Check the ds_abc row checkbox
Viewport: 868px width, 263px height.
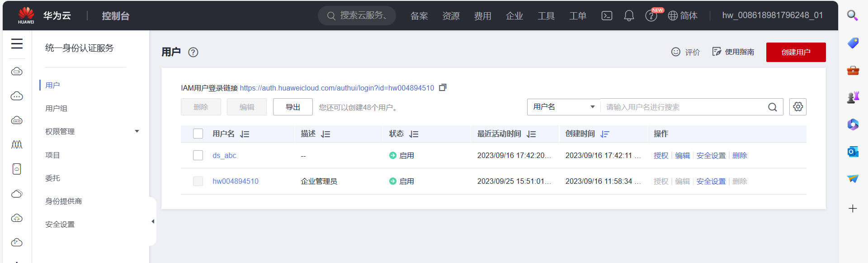(198, 155)
